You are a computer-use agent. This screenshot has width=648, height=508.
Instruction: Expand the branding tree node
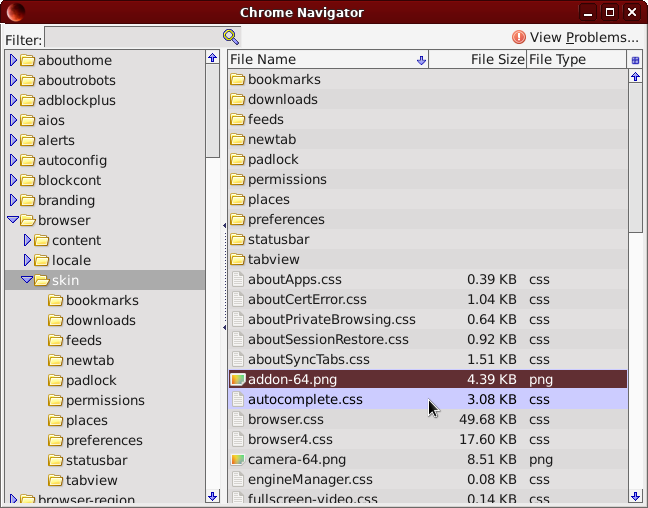(x=13, y=200)
